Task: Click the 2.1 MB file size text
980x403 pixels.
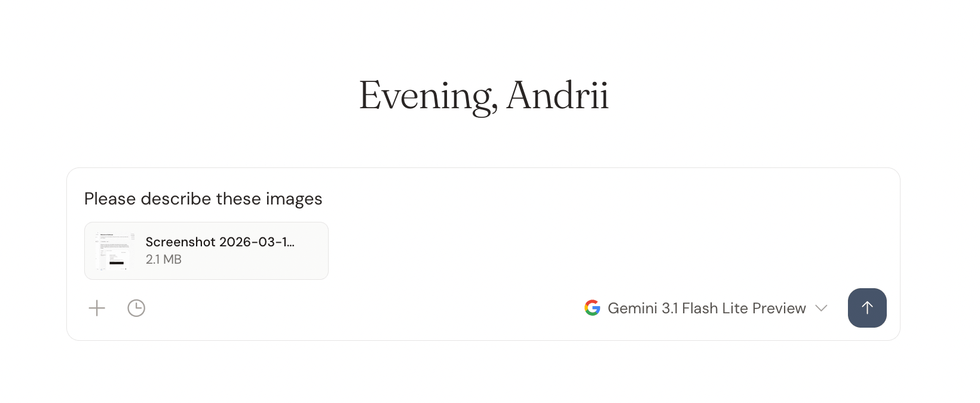Action: [x=164, y=259]
